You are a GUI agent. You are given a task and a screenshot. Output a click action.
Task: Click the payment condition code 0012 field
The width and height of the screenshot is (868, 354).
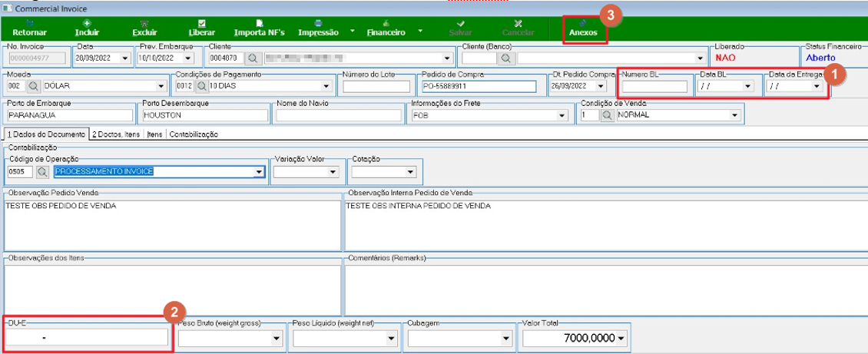tap(185, 86)
